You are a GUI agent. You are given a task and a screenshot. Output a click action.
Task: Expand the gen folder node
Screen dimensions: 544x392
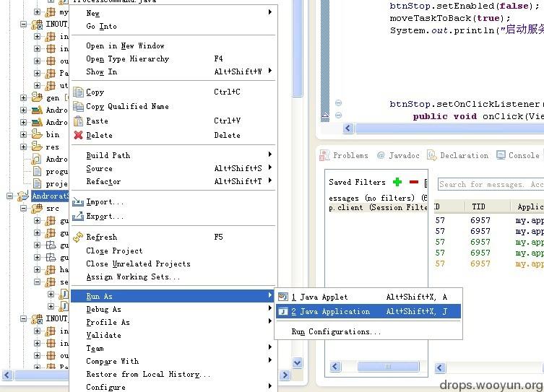[x=23, y=97]
